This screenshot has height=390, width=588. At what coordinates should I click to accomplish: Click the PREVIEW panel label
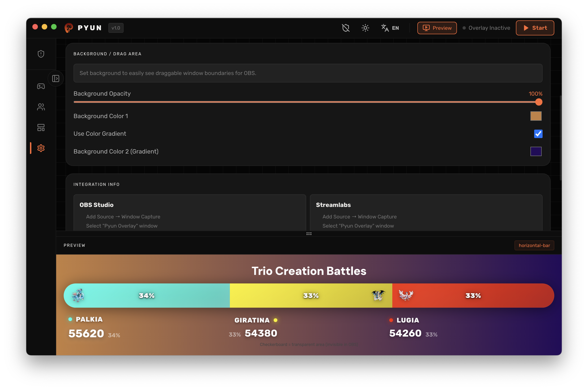point(74,245)
